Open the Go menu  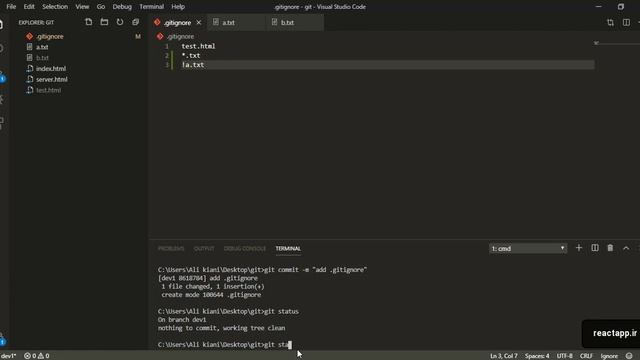(x=101, y=7)
